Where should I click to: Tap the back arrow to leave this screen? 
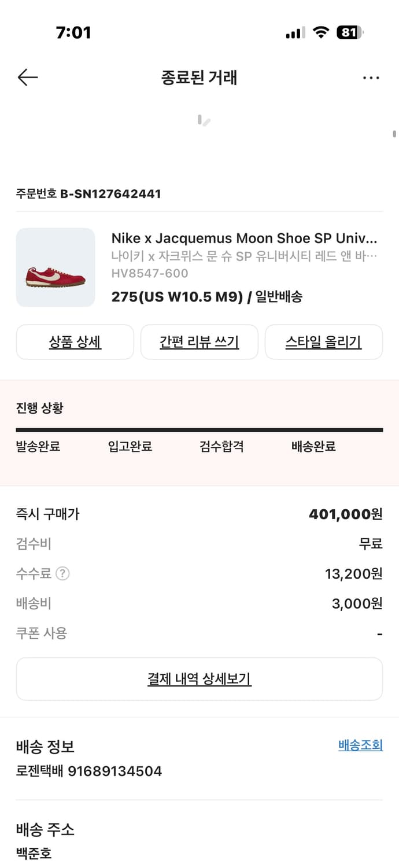point(27,77)
